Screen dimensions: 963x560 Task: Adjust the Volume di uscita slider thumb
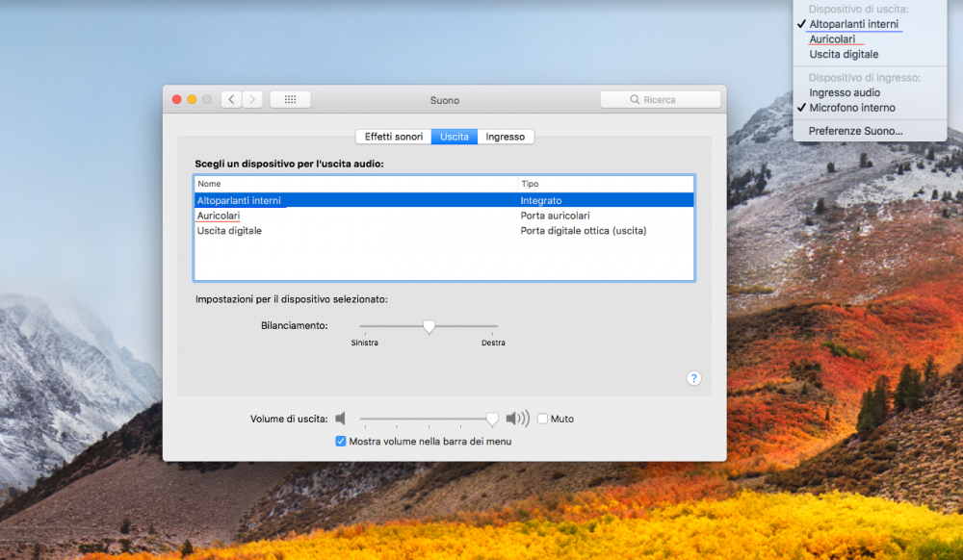pyautogui.click(x=492, y=419)
